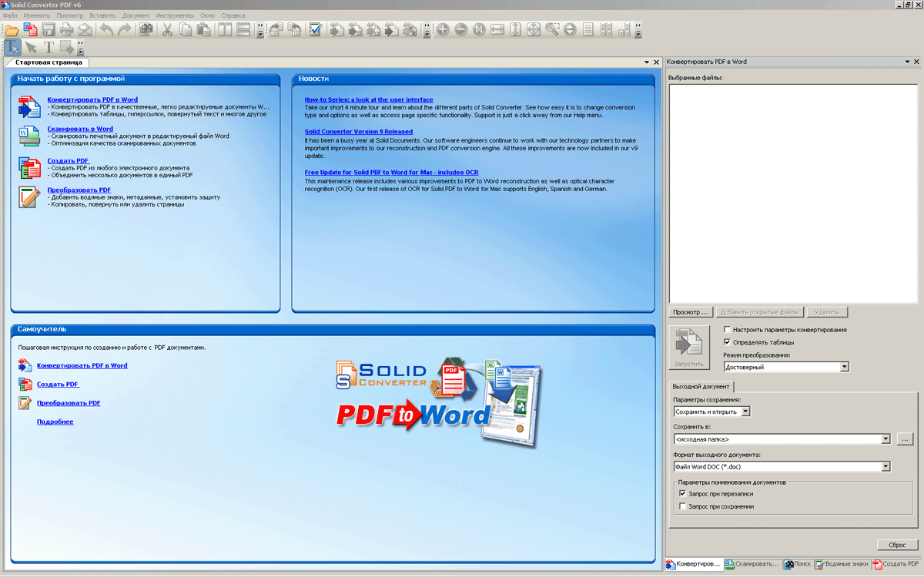924x578 pixels.
Task: Click the Fit Width icon
Action: [497, 30]
